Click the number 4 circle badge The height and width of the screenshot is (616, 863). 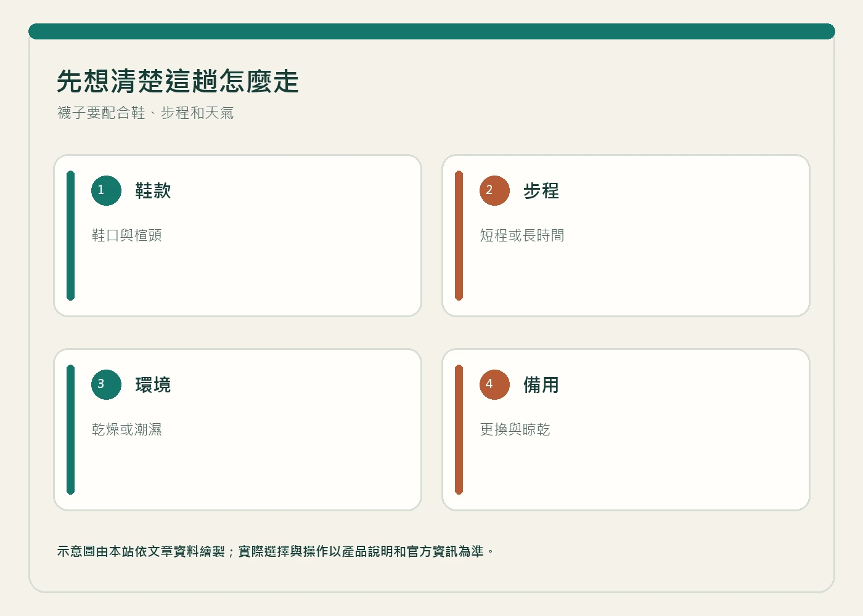[x=494, y=384]
